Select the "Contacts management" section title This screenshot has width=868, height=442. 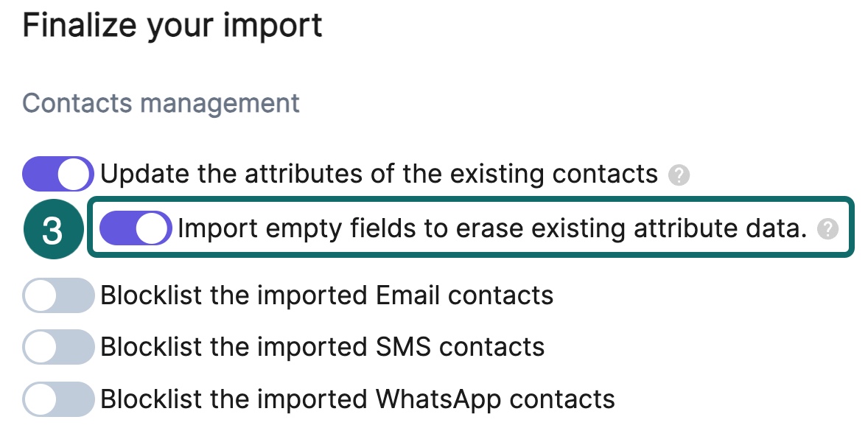(x=161, y=102)
